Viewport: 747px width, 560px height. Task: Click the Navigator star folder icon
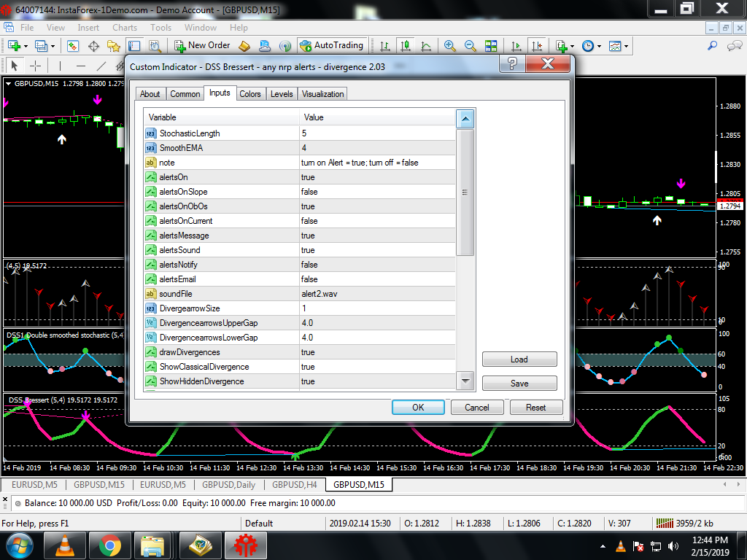pos(114,46)
